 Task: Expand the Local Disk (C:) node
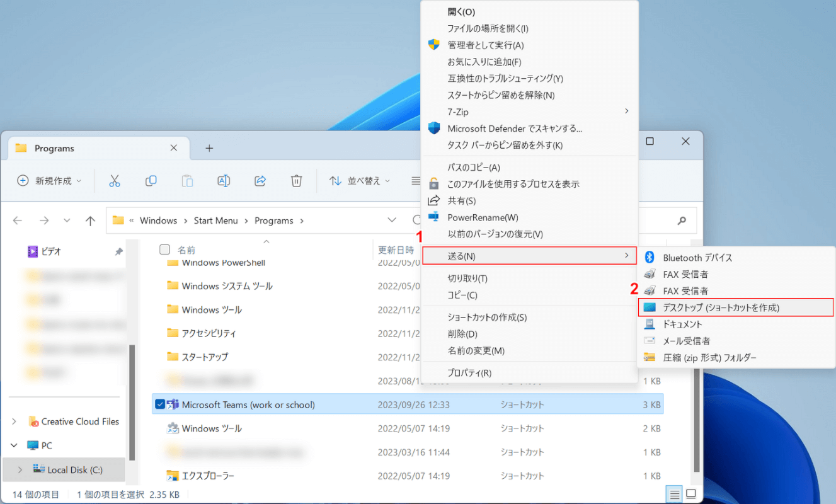tap(20, 469)
